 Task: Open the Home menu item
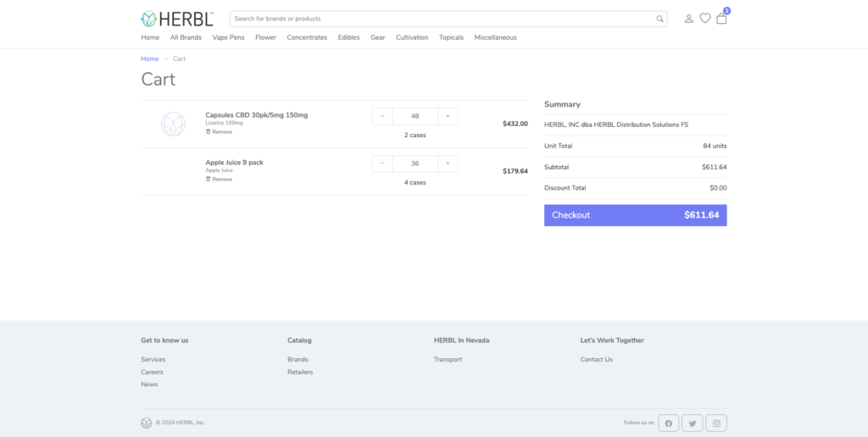click(150, 37)
